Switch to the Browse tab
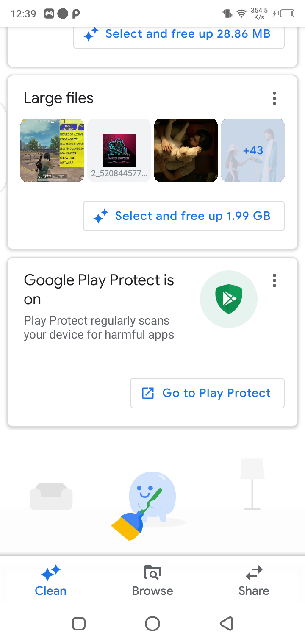The height and width of the screenshot is (644, 305). point(152,581)
